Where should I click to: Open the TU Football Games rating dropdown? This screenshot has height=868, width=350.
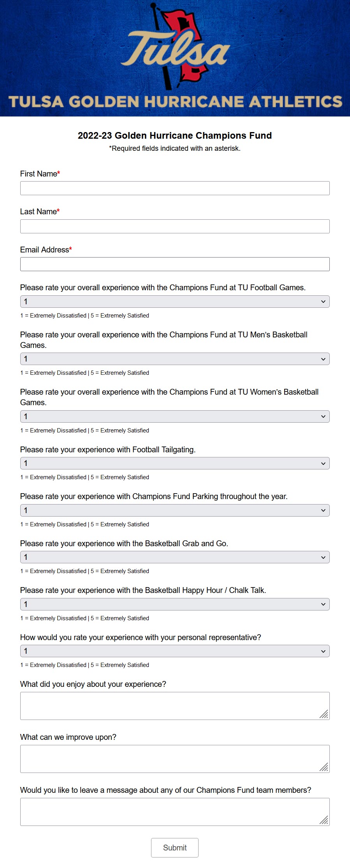[x=175, y=302]
